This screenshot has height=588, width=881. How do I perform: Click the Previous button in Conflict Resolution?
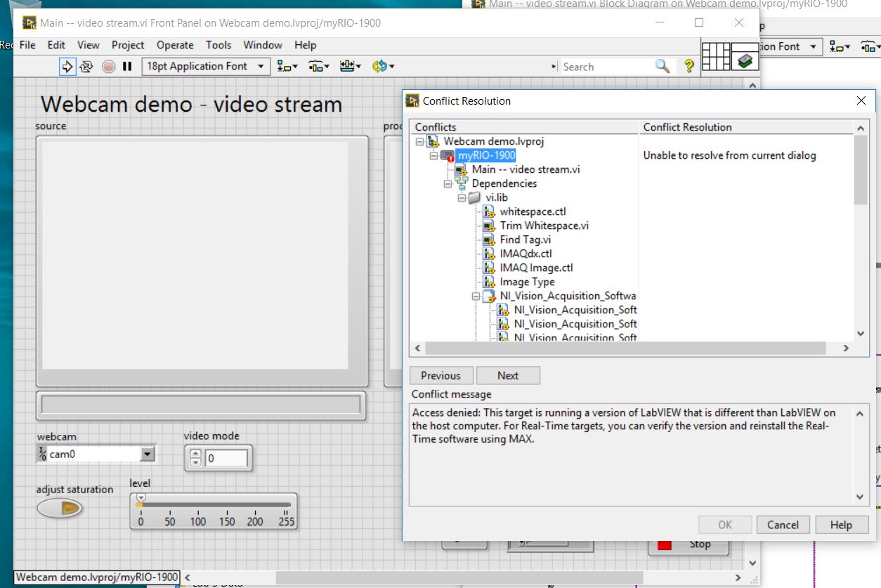(x=441, y=375)
